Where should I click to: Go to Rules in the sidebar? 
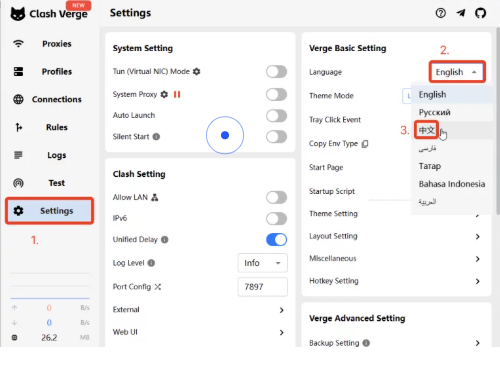49,127
